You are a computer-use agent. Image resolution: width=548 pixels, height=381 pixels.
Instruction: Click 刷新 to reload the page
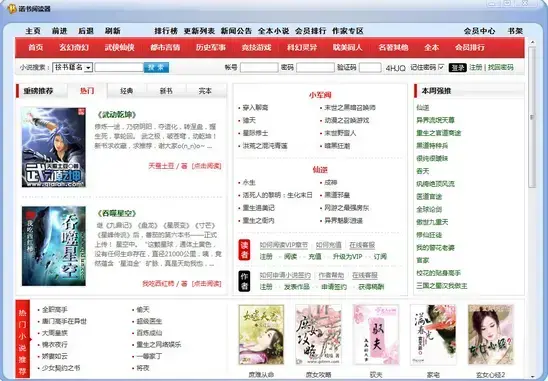[x=113, y=31]
